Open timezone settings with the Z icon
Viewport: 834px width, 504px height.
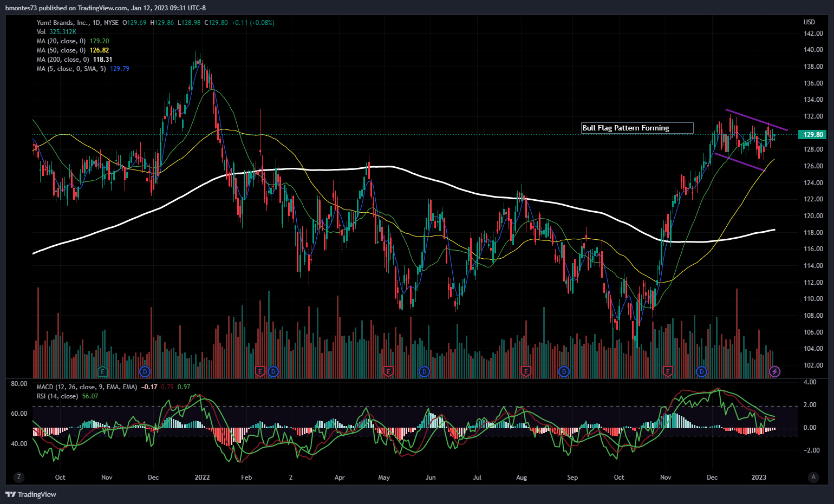tap(19, 477)
